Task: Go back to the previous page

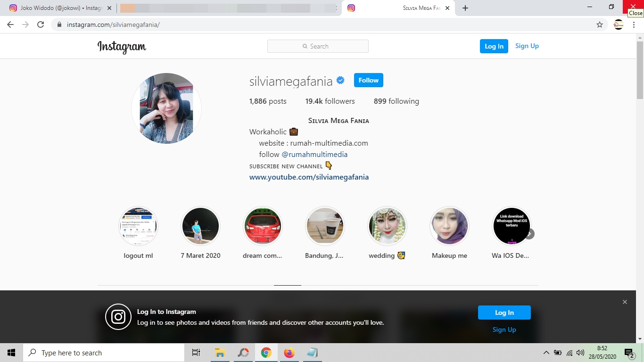Action: [10, 25]
